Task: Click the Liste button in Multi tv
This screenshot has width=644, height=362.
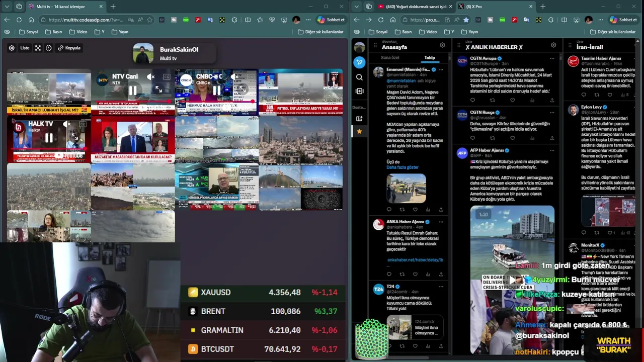Action: click(x=25, y=48)
